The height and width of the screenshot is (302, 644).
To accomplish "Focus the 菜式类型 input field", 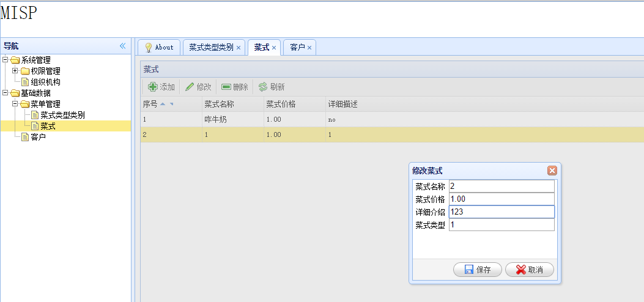I will pyautogui.click(x=502, y=224).
